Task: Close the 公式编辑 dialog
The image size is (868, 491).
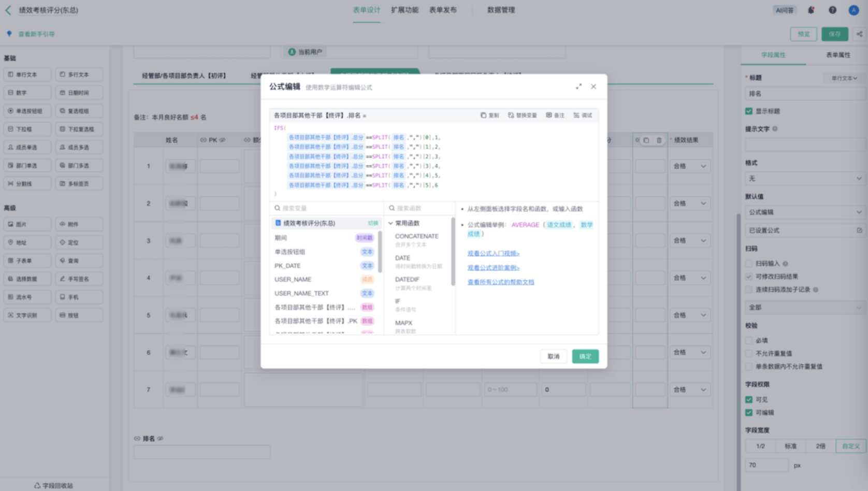Action: point(594,86)
